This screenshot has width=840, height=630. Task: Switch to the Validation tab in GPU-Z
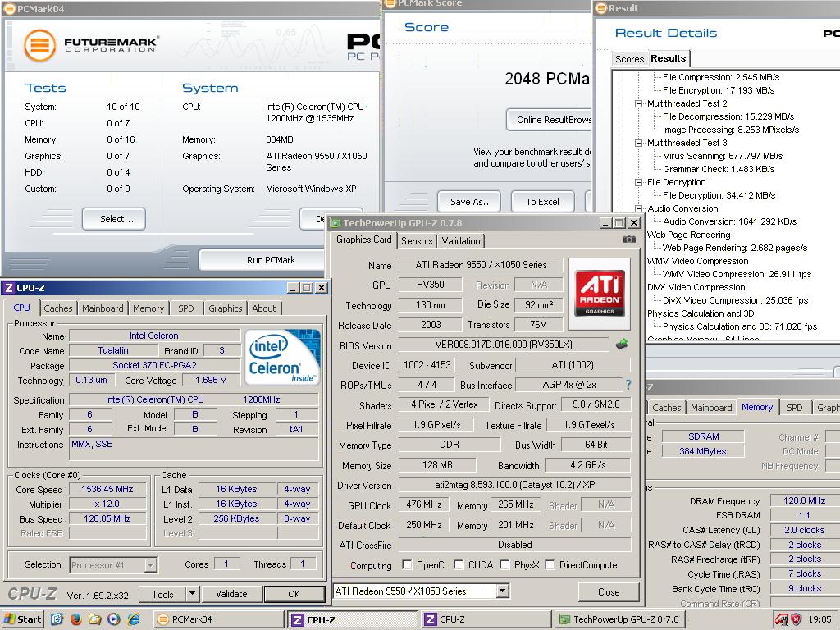(461, 241)
